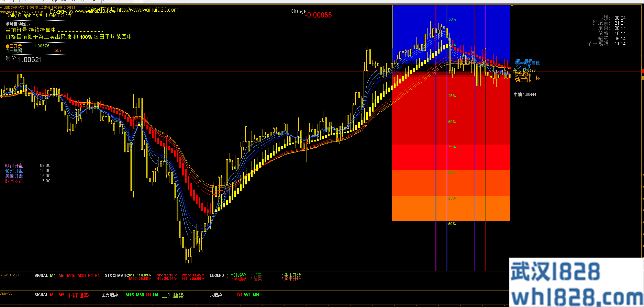Click the 伦敦 time 10:14 in clock panel

tap(620, 33)
